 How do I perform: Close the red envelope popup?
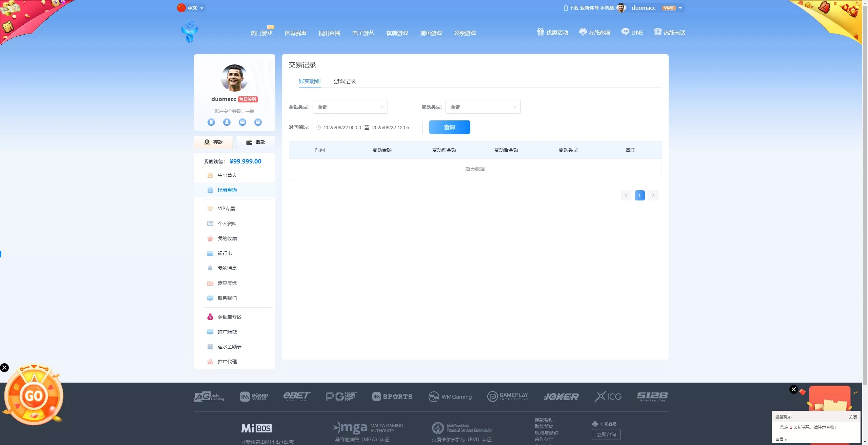pyautogui.click(x=793, y=389)
